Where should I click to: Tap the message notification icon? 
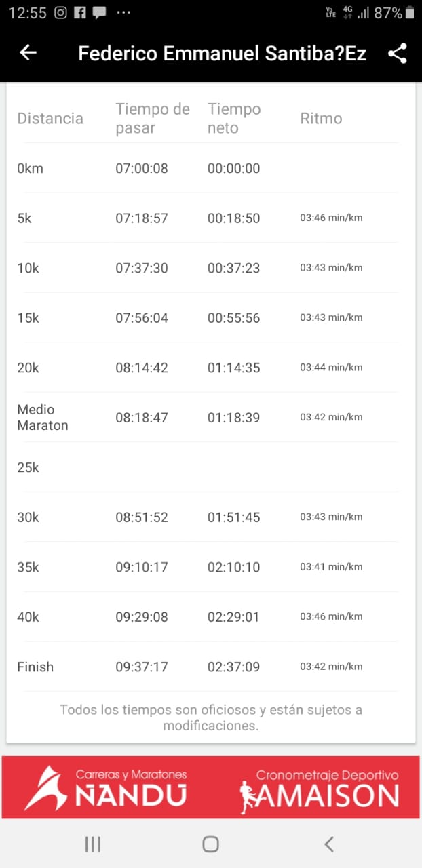pyautogui.click(x=99, y=12)
